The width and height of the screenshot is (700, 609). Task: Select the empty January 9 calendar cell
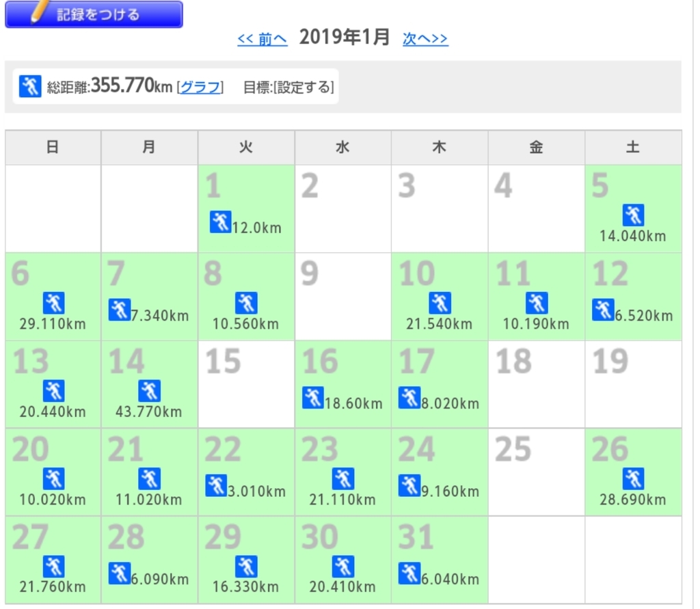[343, 297]
